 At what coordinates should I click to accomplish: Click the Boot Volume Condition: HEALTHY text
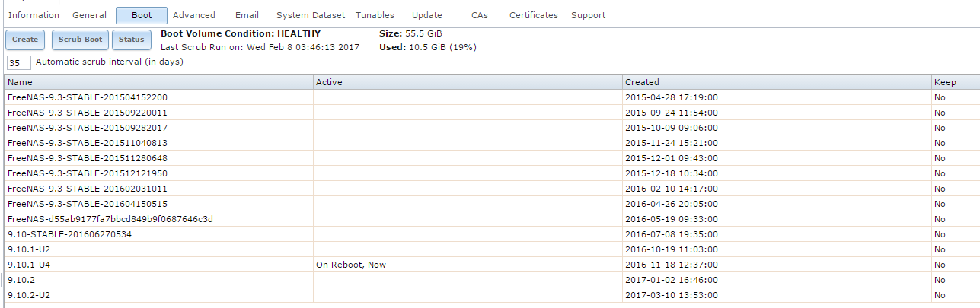(241, 33)
